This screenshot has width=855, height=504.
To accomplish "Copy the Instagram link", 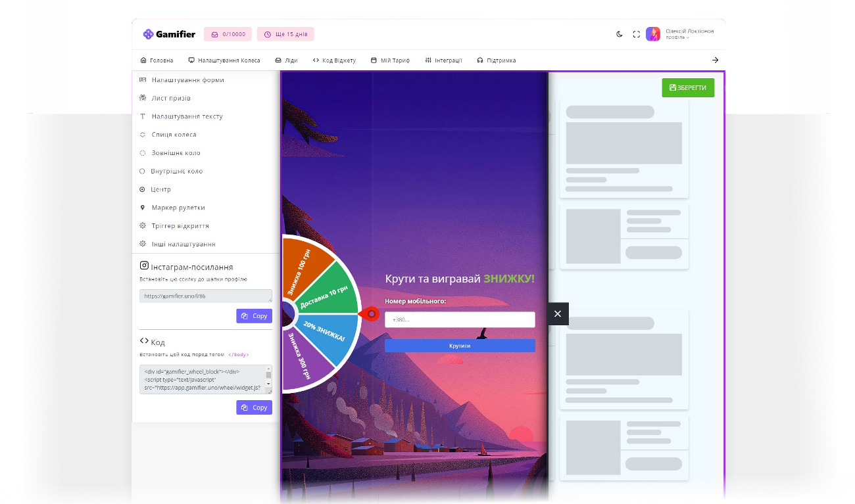I will coord(254,316).
